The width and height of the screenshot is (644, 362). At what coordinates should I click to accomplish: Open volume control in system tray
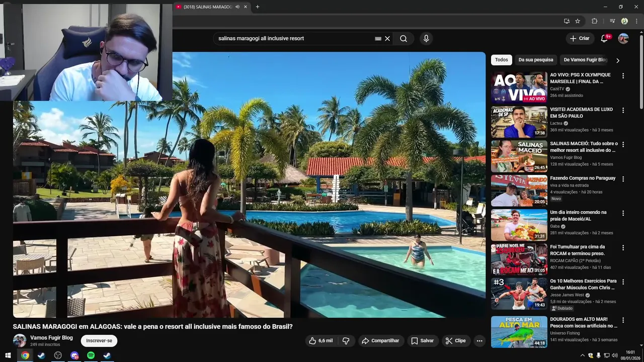pyautogui.click(x=615, y=355)
